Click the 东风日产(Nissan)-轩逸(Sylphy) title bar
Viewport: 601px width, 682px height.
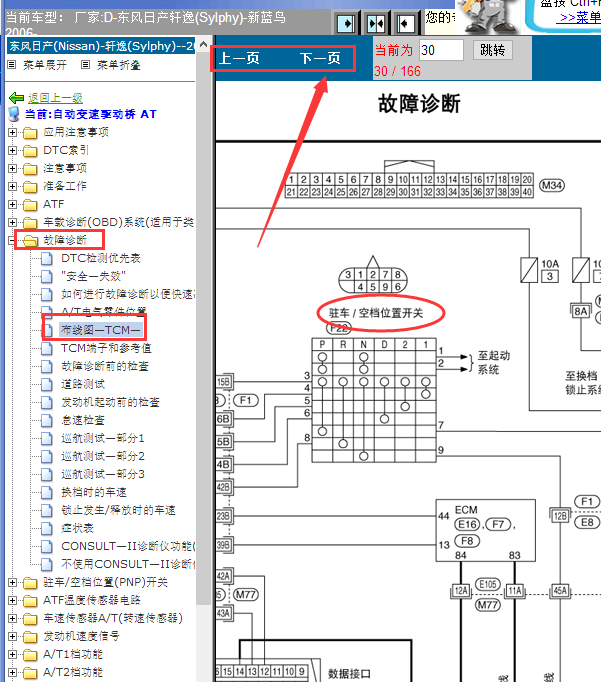pyautogui.click(x=100, y=46)
